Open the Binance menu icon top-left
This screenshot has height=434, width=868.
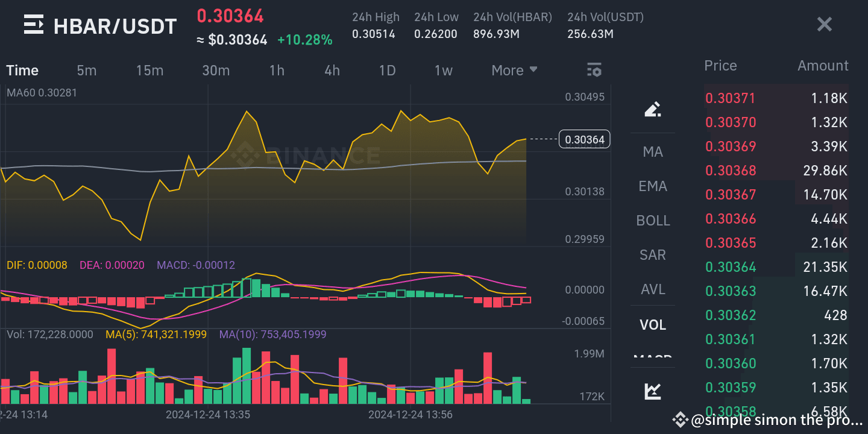click(33, 24)
